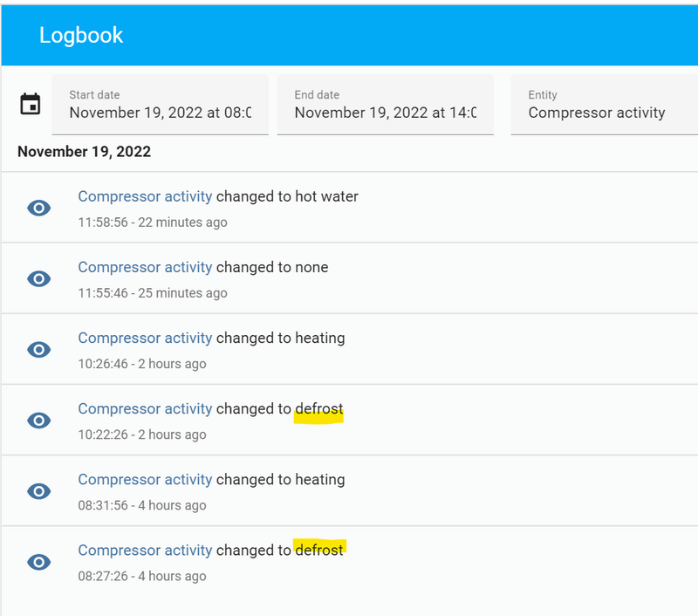The image size is (698, 616).
Task: Click the Compressor activity link in the 08:31:56 entry
Action: (x=145, y=479)
